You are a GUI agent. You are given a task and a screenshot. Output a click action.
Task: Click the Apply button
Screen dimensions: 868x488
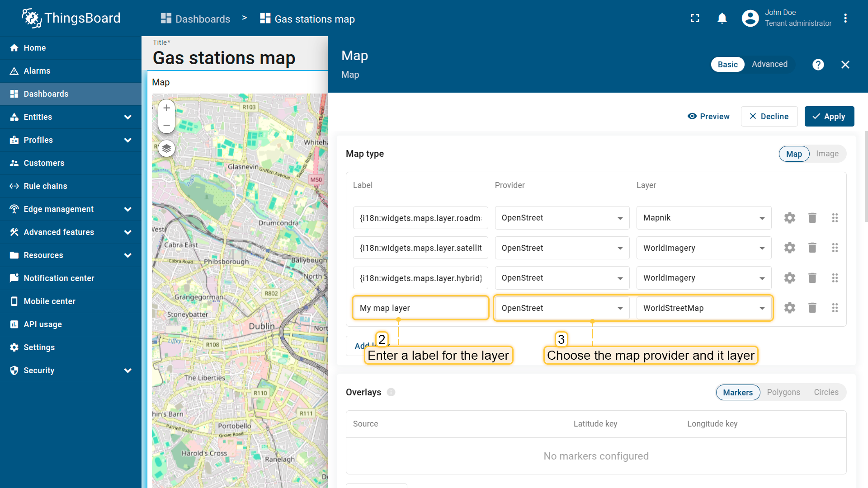[x=829, y=117]
